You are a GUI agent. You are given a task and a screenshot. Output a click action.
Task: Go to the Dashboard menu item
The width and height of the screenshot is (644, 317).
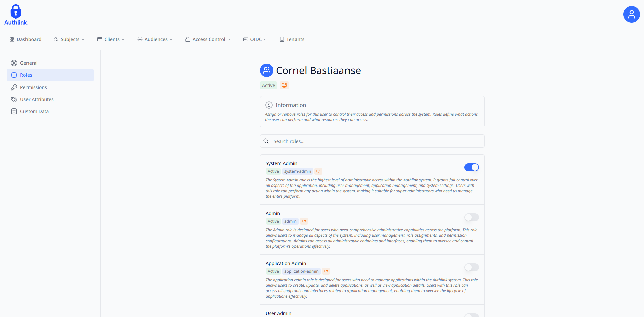(x=25, y=39)
